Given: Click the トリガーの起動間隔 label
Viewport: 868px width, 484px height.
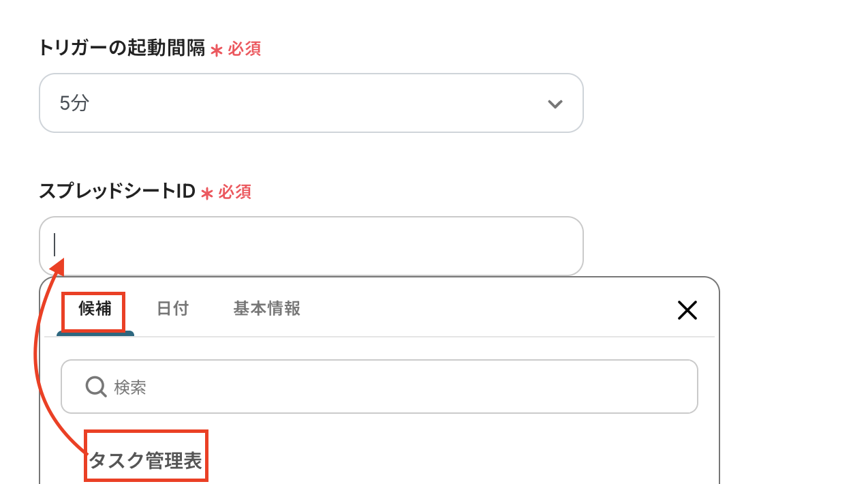Looking at the screenshot, I should point(121,48).
